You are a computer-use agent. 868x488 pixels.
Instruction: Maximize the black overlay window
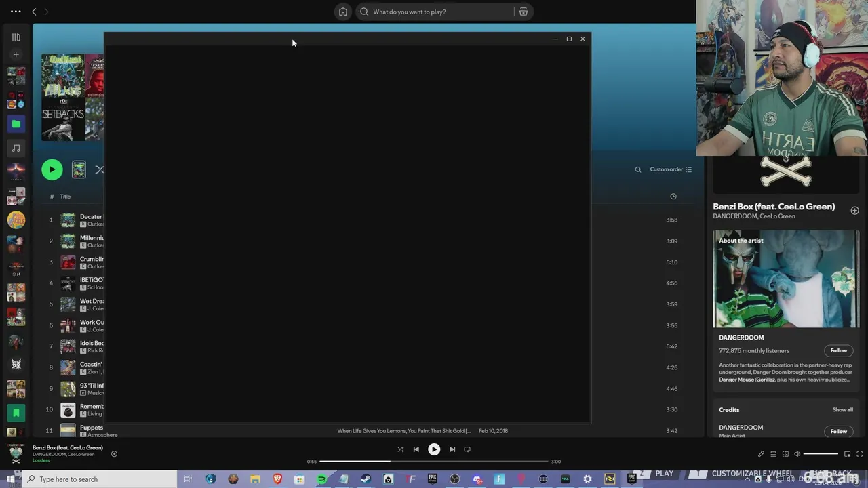click(x=569, y=39)
